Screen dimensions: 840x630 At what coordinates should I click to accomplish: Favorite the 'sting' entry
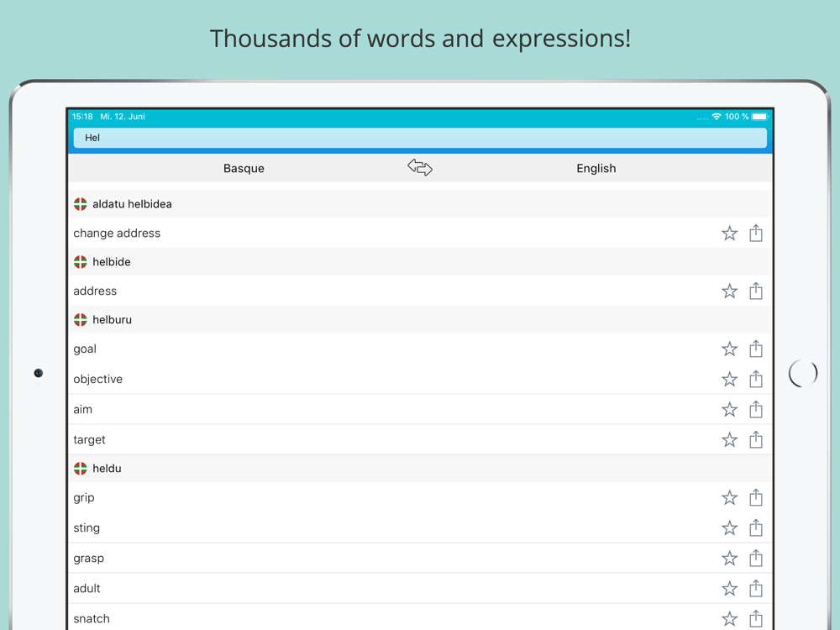coord(729,528)
